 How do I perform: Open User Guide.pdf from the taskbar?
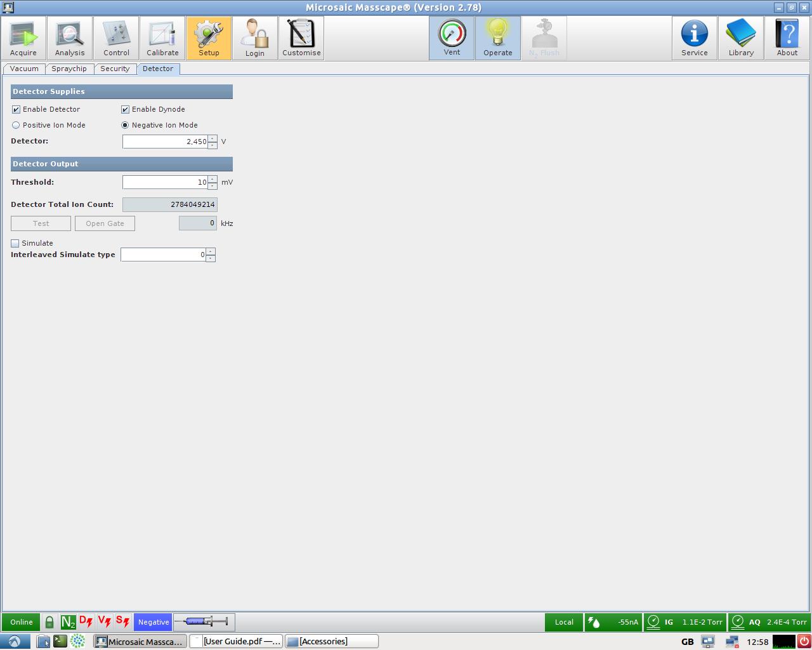(x=237, y=641)
